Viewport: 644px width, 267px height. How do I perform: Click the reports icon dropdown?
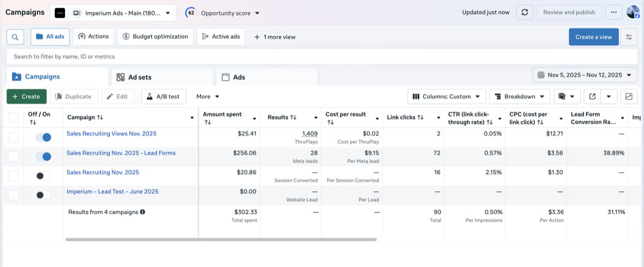567,97
